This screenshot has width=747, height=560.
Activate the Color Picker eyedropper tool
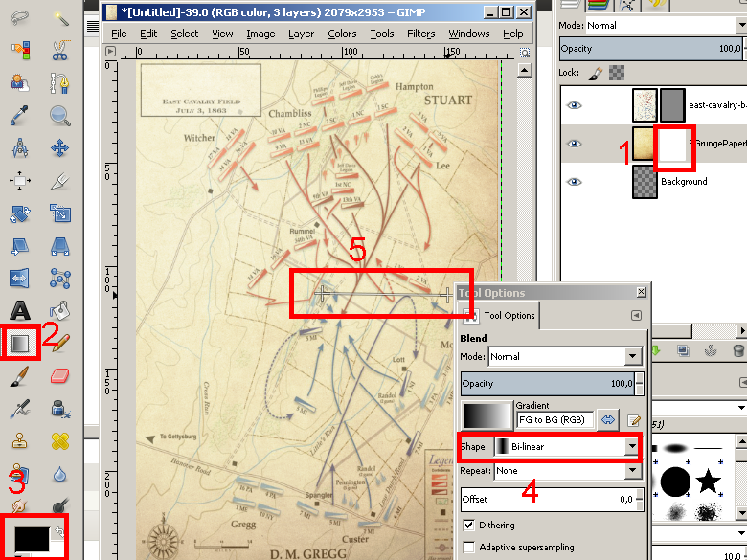(x=19, y=116)
